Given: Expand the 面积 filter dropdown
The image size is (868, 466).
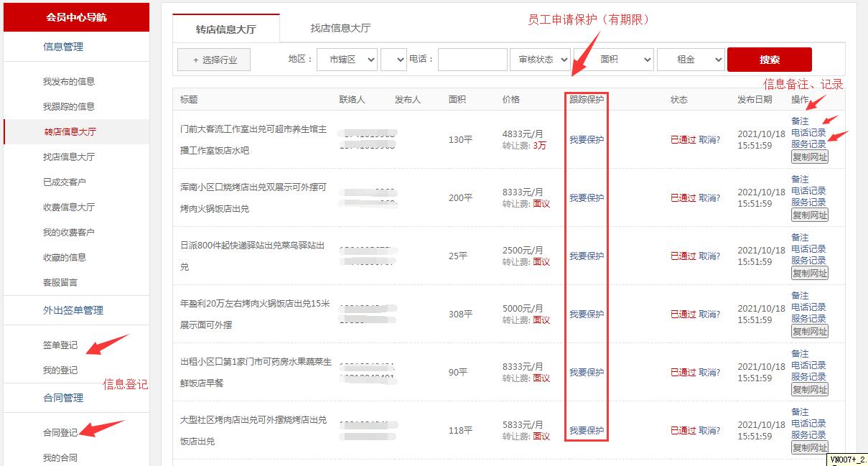Looking at the screenshot, I should click(x=613, y=60).
